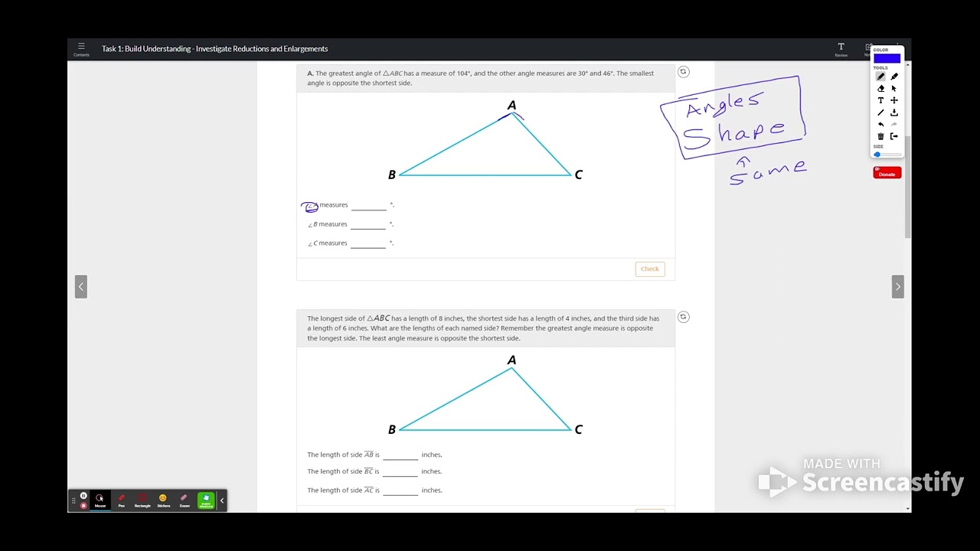
Task: Go to next page arrow
Action: 898,287
